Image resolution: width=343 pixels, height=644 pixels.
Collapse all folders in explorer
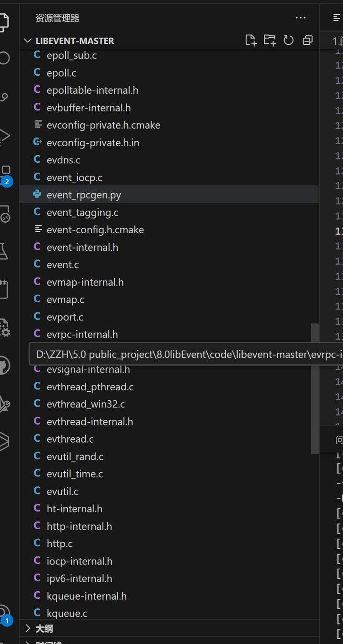pyautogui.click(x=308, y=40)
